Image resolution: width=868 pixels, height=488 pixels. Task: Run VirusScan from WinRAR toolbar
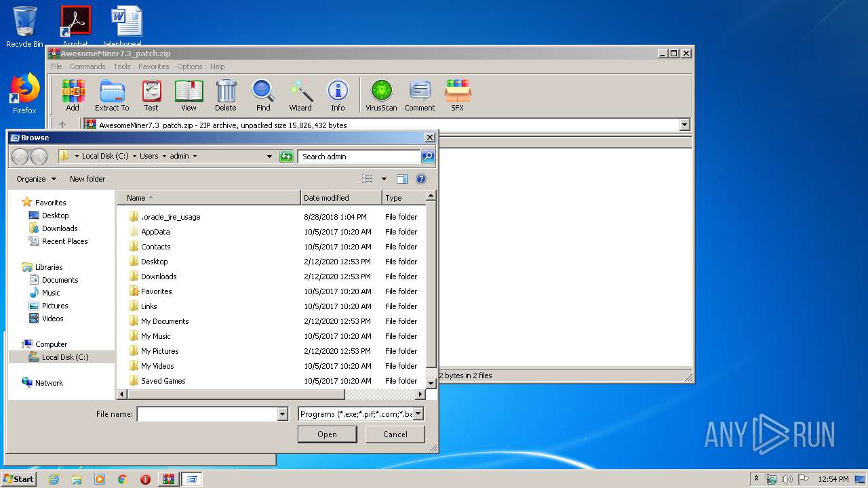(x=381, y=95)
